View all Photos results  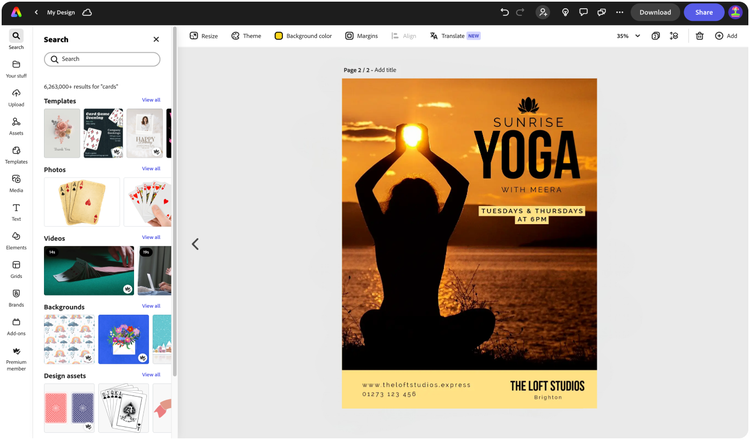tap(151, 168)
